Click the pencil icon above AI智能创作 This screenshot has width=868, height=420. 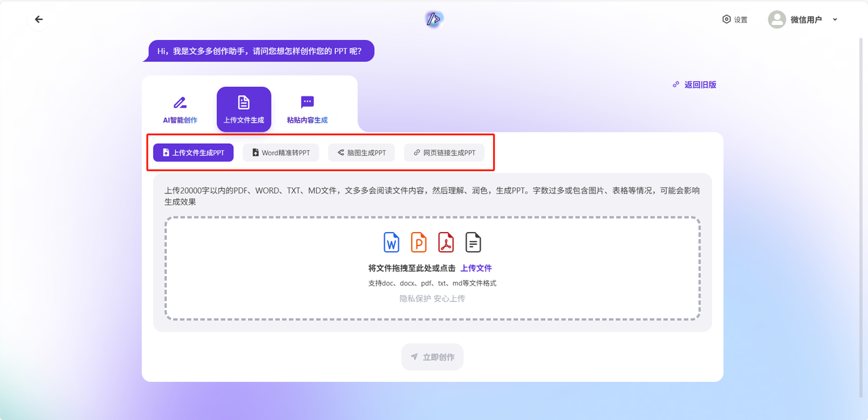(180, 102)
